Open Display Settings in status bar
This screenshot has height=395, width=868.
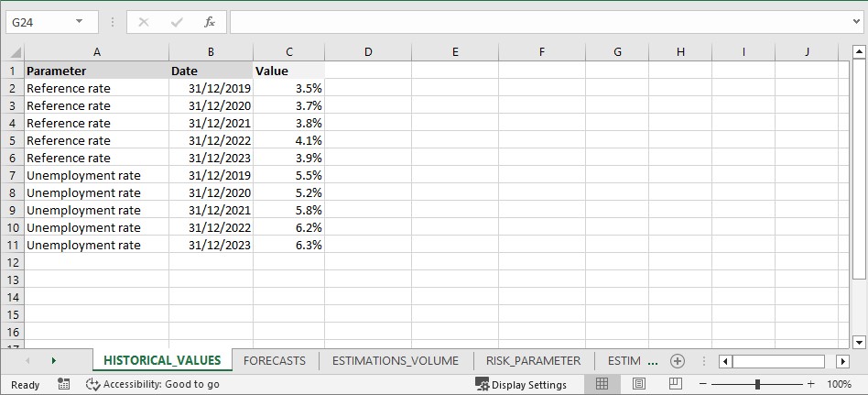[x=521, y=385]
